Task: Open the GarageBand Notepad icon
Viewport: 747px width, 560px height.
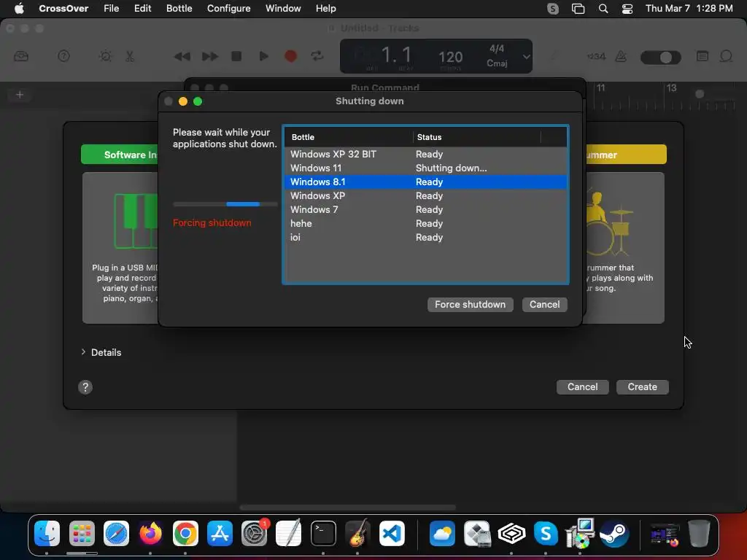Action: click(703, 56)
